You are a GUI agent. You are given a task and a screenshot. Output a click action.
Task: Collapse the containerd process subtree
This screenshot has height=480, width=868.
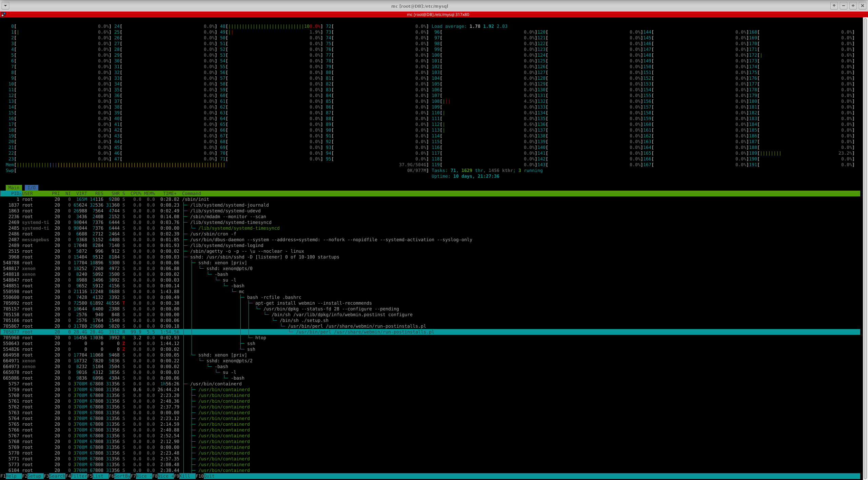click(x=217, y=384)
